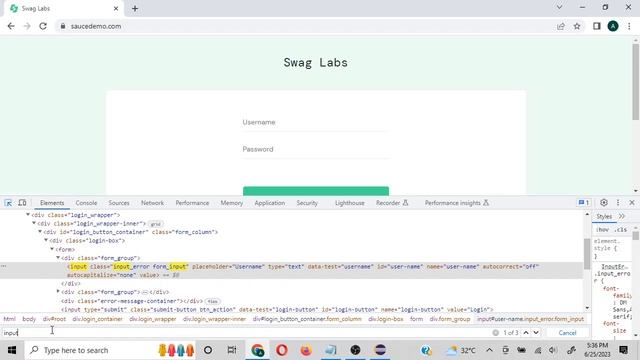Open the Performance insights tab
The image size is (640, 360).
[x=456, y=203]
